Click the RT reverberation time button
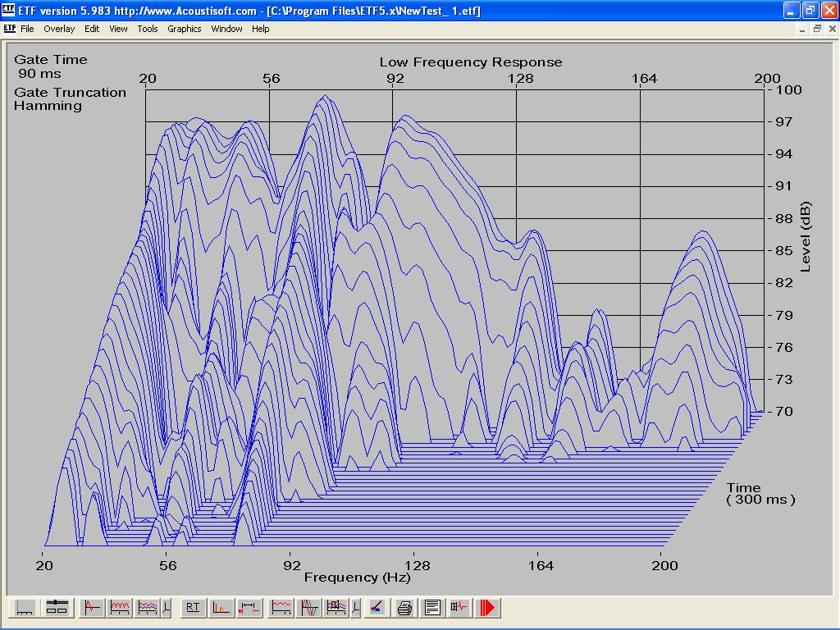This screenshot has width=840, height=630. [193, 608]
